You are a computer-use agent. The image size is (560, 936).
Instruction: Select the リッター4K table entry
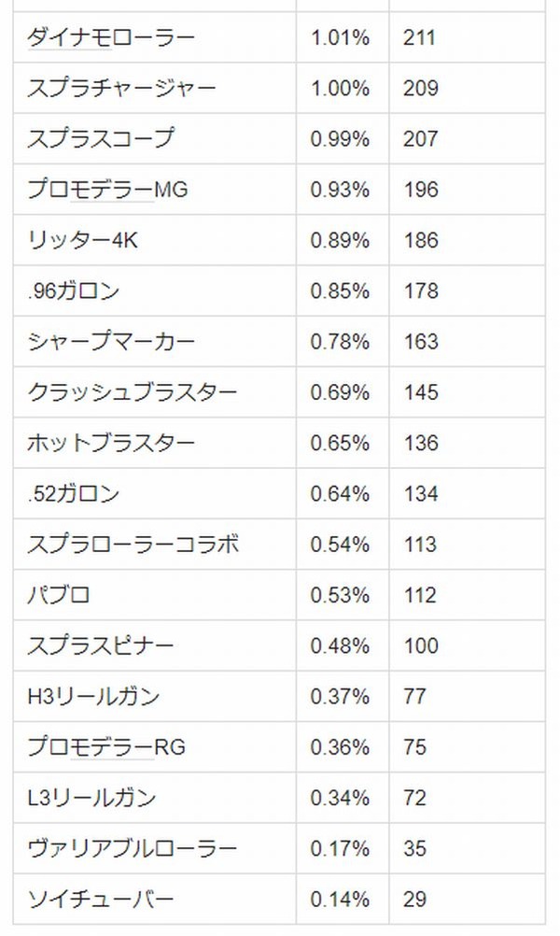pyautogui.click(x=83, y=240)
